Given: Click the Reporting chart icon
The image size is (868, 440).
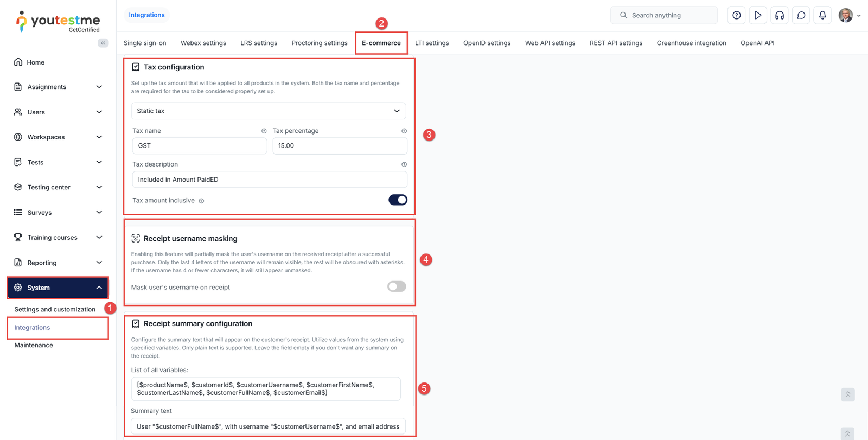Looking at the screenshot, I should [x=18, y=263].
